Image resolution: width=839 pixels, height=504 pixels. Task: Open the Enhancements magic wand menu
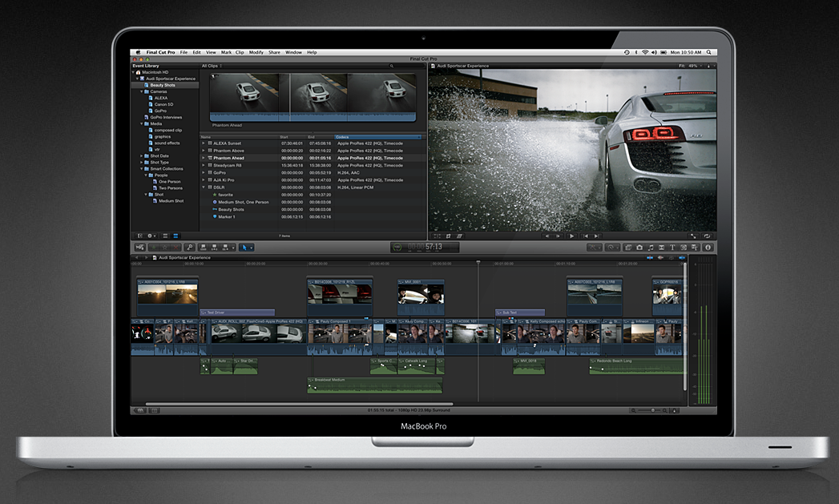click(x=595, y=247)
